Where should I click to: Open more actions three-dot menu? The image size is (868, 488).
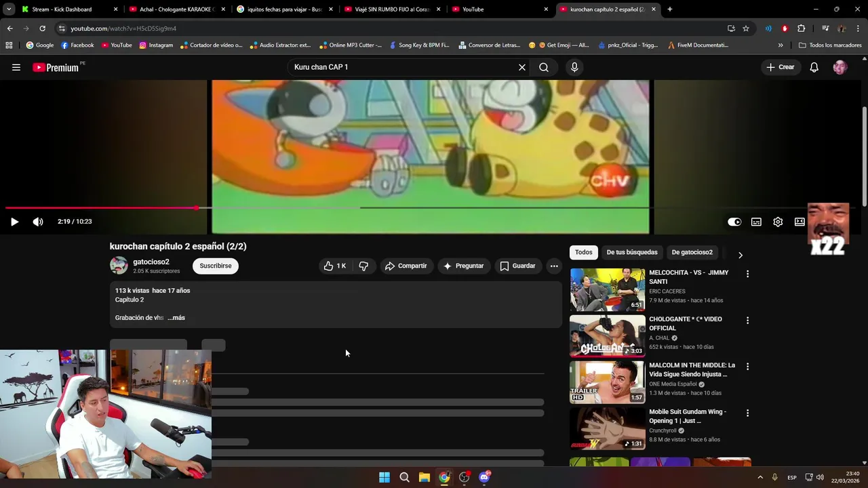pos(554,266)
